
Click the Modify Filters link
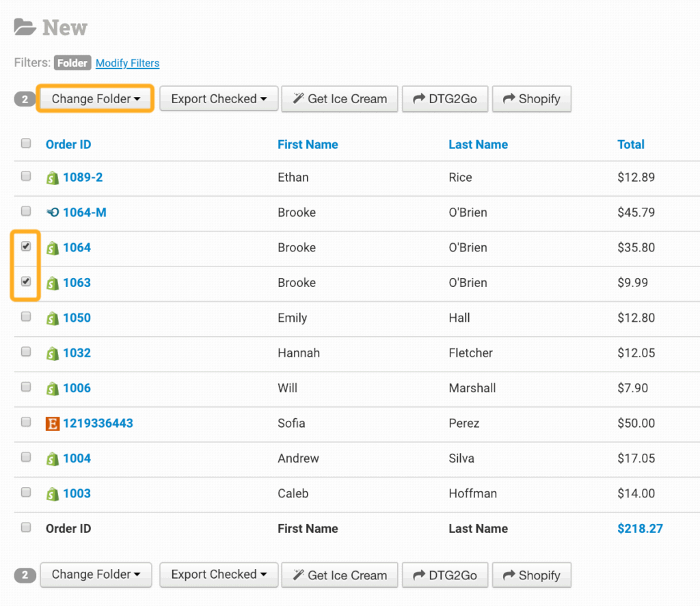[127, 64]
